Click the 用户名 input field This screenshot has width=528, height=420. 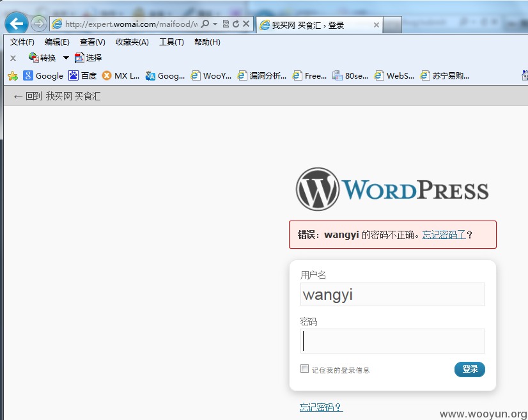tap(392, 295)
